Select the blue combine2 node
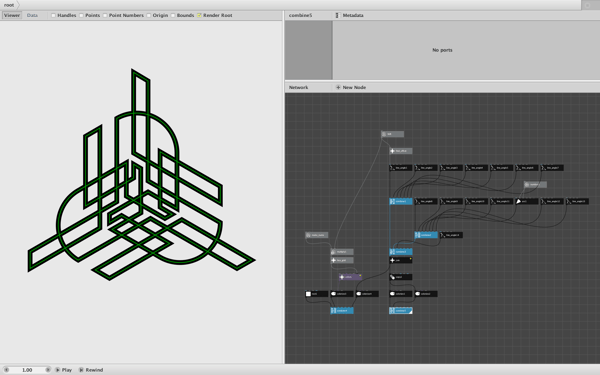 (426, 235)
